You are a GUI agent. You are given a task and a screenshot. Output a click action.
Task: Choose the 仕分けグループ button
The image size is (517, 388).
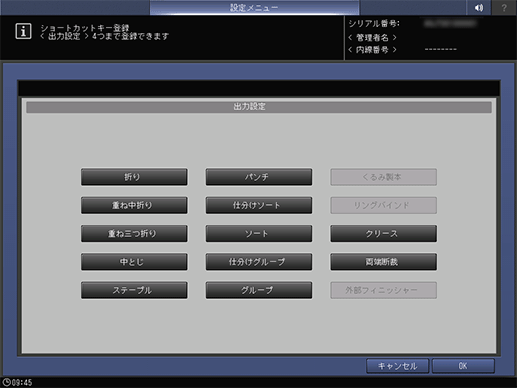(259, 262)
